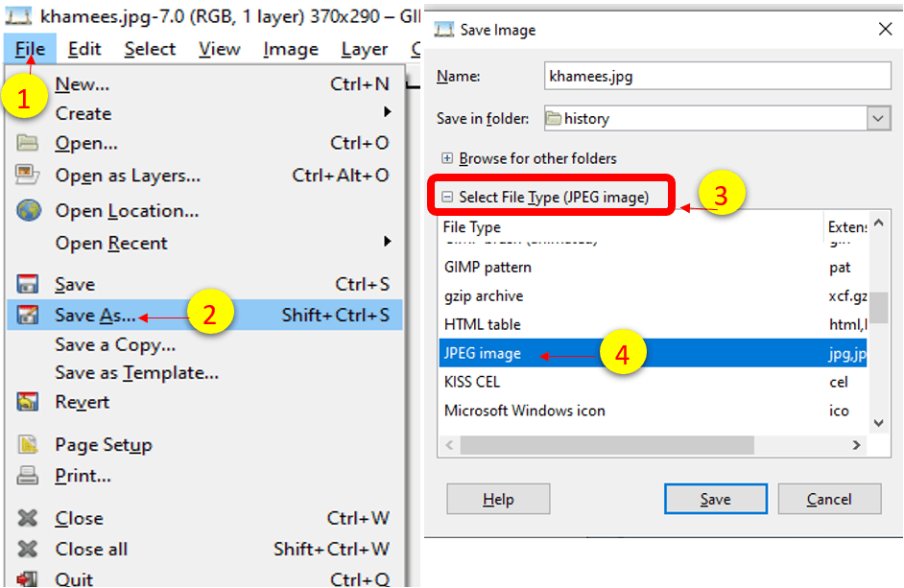Click the pat extension cell

point(840,268)
